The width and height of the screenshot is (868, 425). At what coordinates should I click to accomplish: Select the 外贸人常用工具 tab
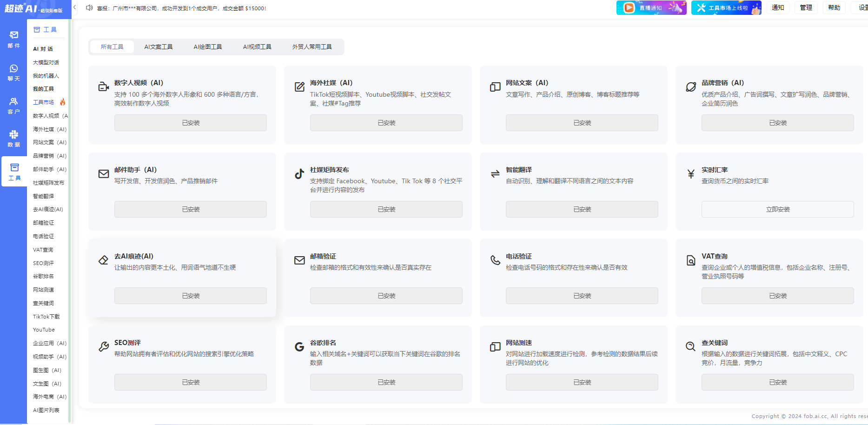pos(311,47)
